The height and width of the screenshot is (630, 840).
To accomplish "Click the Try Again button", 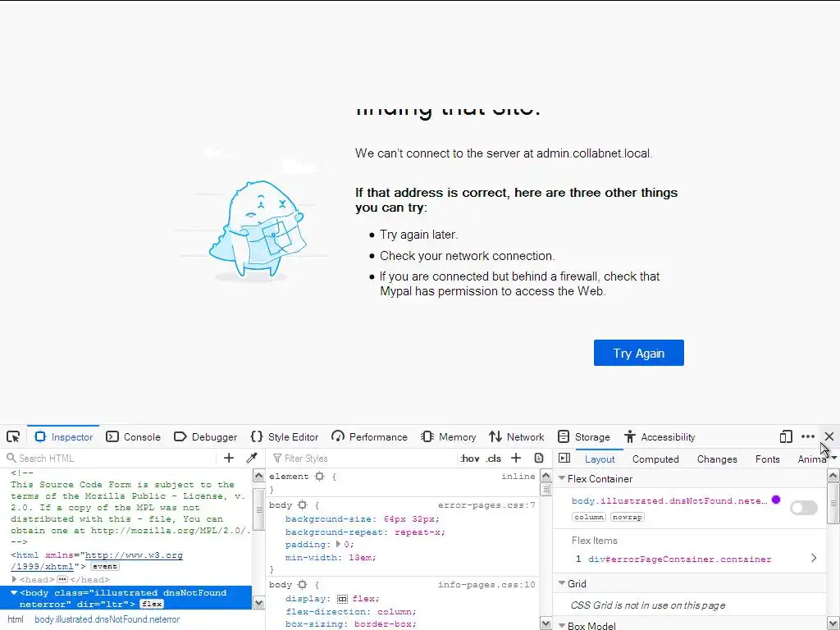I will coord(638,353).
